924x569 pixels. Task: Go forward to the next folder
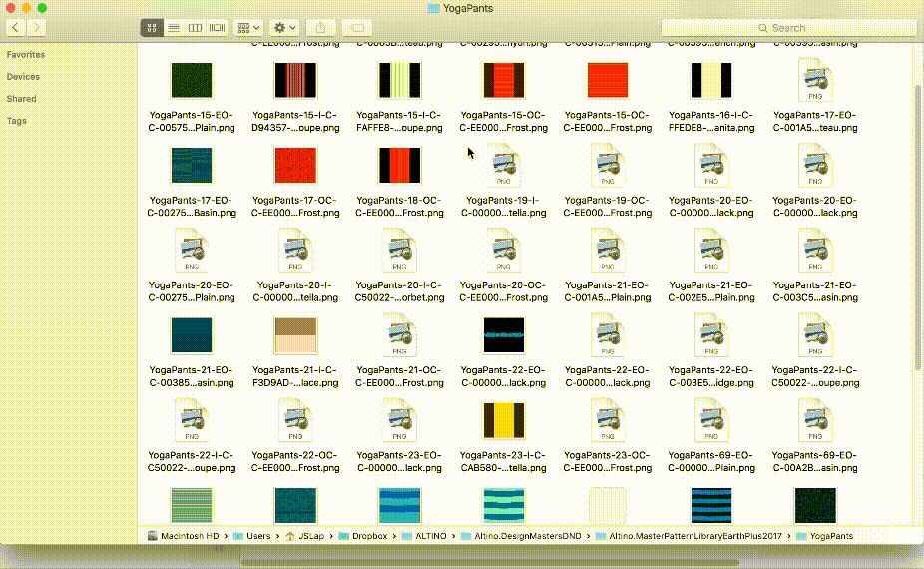[x=37, y=28]
